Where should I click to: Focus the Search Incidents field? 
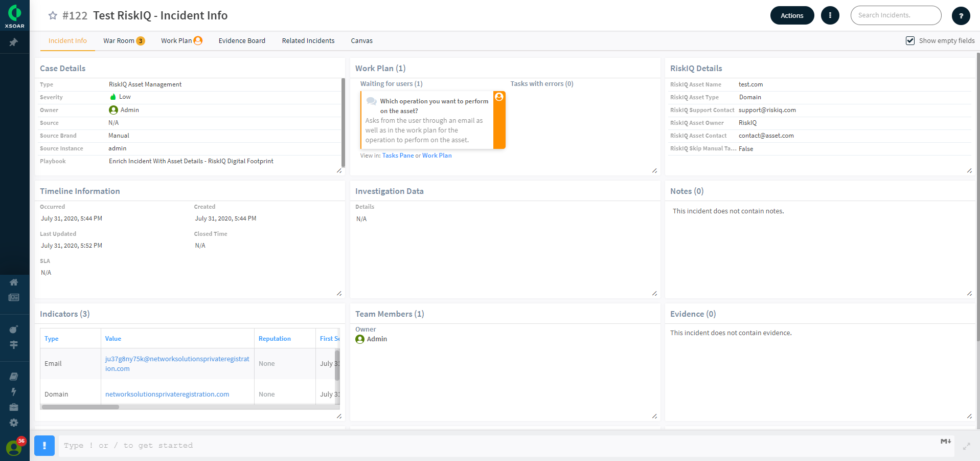pyautogui.click(x=896, y=15)
